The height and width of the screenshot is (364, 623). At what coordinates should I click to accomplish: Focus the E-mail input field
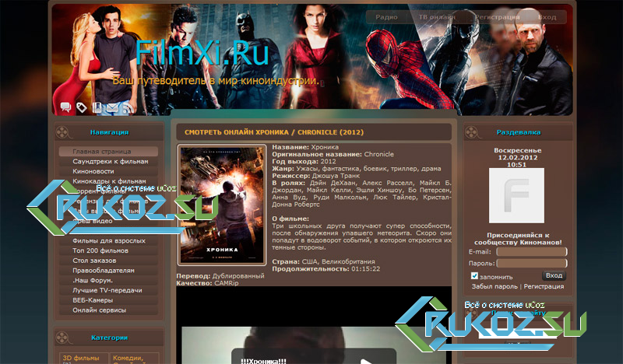click(532, 252)
